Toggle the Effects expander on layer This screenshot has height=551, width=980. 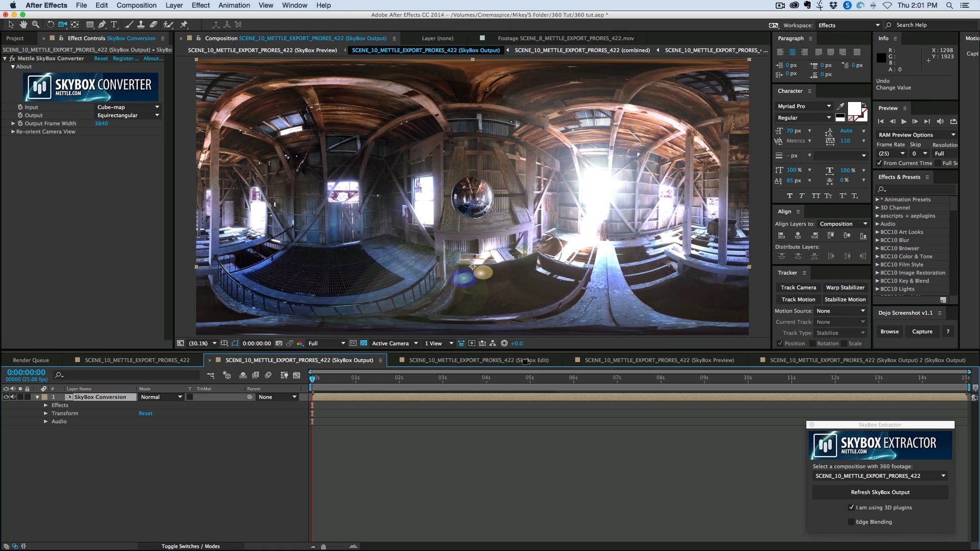pos(45,405)
